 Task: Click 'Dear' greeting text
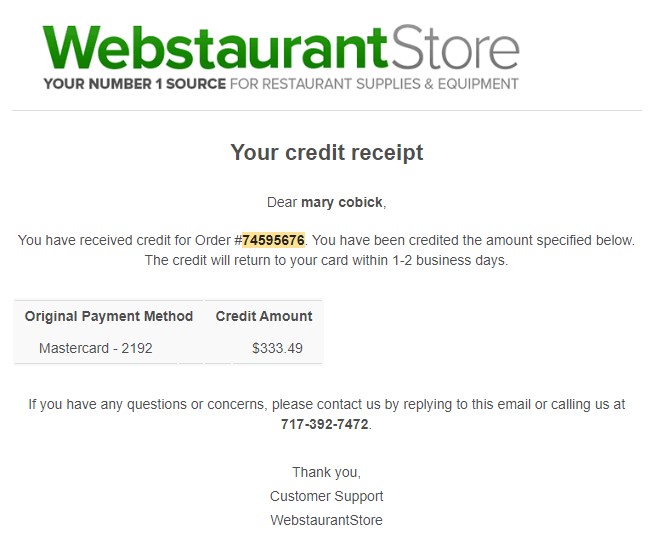coord(282,202)
